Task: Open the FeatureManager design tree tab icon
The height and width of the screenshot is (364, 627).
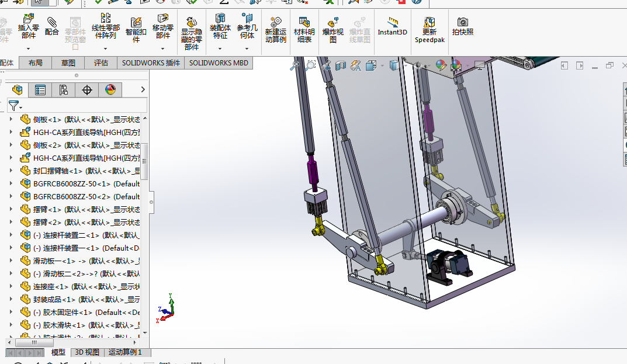Action: pyautogui.click(x=17, y=89)
